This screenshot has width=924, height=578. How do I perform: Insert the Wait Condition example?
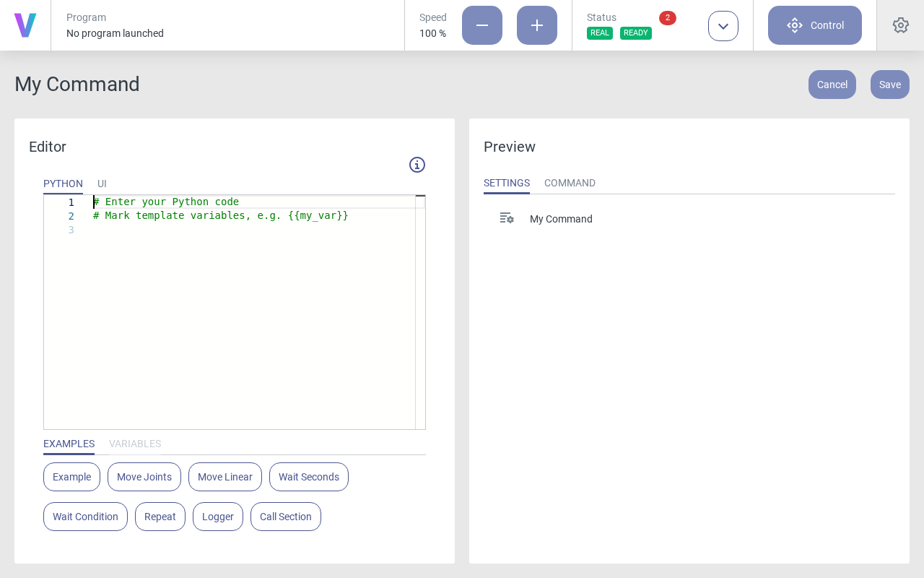(85, 517)
